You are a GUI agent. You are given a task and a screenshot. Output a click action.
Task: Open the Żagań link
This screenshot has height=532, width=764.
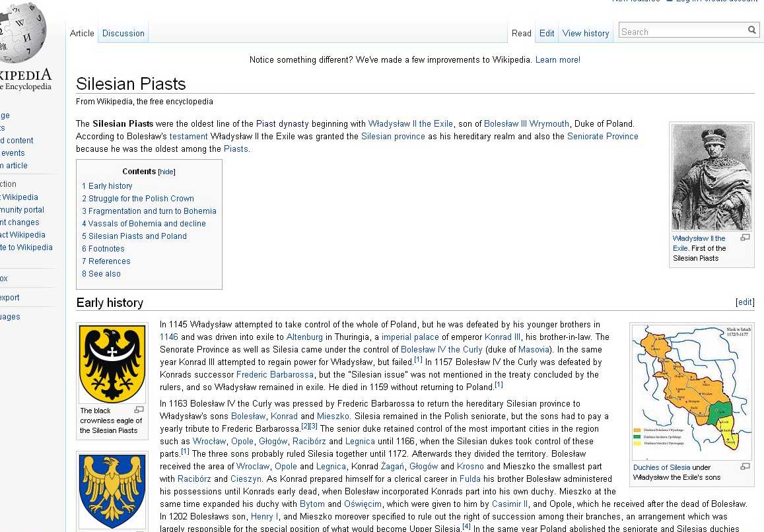392,467
